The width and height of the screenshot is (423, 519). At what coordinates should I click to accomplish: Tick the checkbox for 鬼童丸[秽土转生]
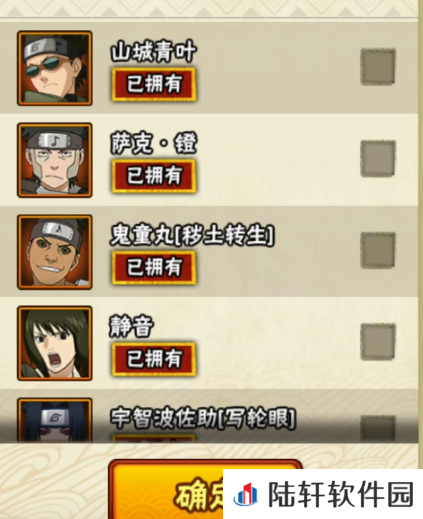pos(378,251)
